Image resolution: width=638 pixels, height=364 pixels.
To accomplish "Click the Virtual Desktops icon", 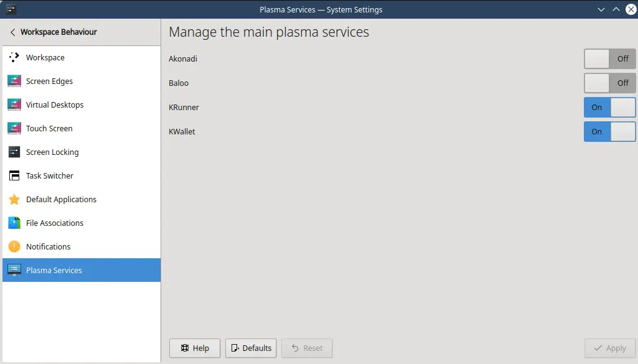I will pos(14,105).
